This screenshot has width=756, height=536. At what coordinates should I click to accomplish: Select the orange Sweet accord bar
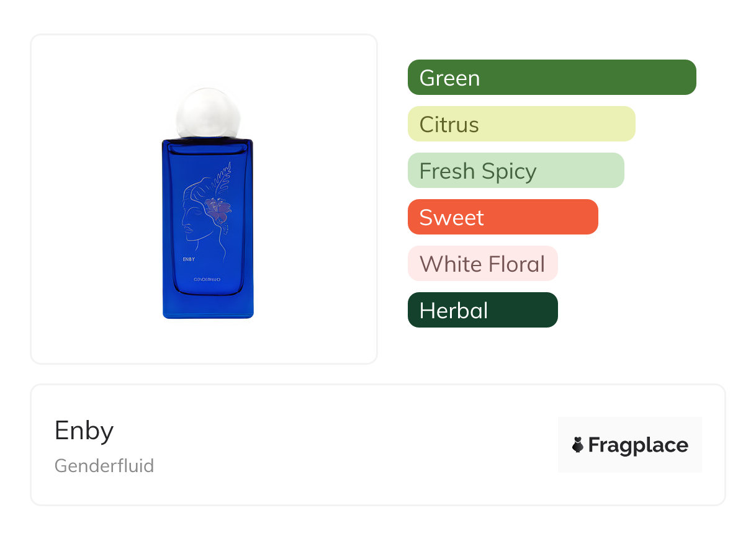502,217
